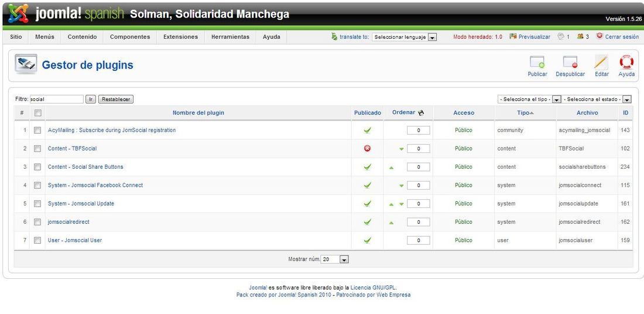Click the logged-in users icon showing 3
This screenshot has height=314, width=644.
tap(580, 36)
